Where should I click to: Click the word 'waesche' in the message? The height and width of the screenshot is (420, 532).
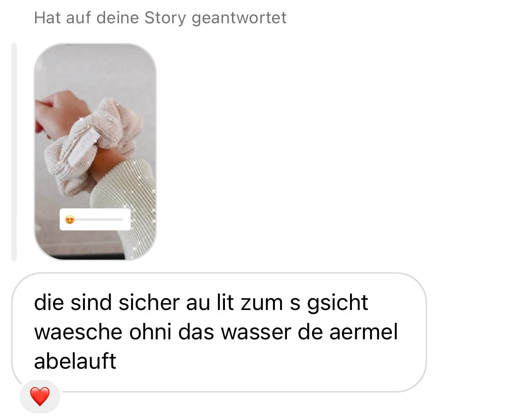pyautogui.click(x=78, y=332)
